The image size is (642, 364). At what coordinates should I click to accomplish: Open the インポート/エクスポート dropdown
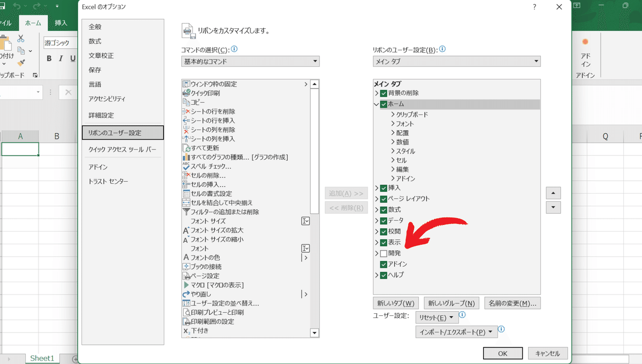click(x=456, y=332)
